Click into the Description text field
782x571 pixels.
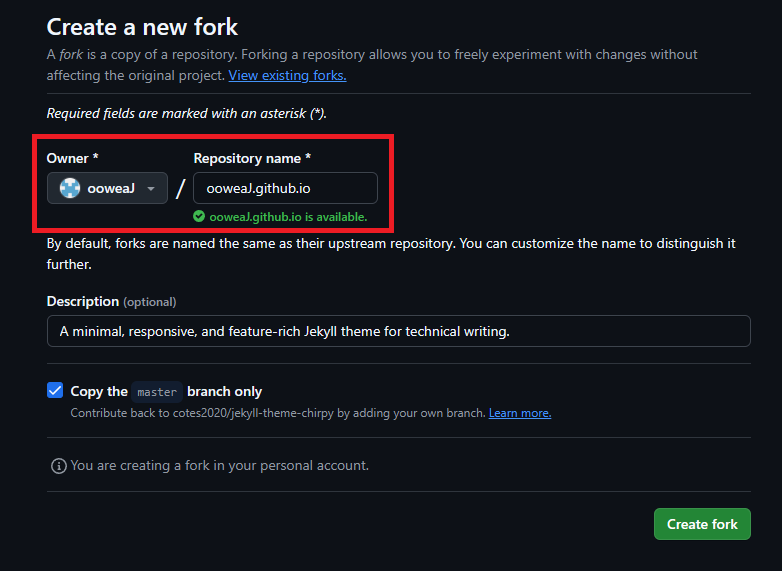pos(398,331)
